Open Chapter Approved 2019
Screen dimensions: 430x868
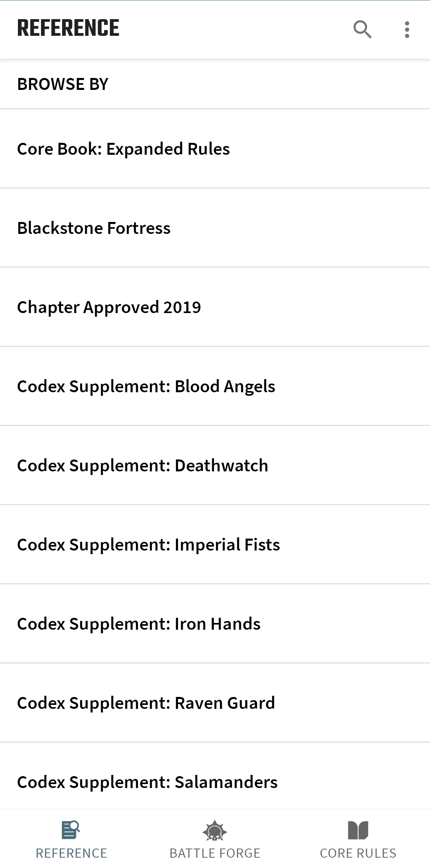(215, 307)
